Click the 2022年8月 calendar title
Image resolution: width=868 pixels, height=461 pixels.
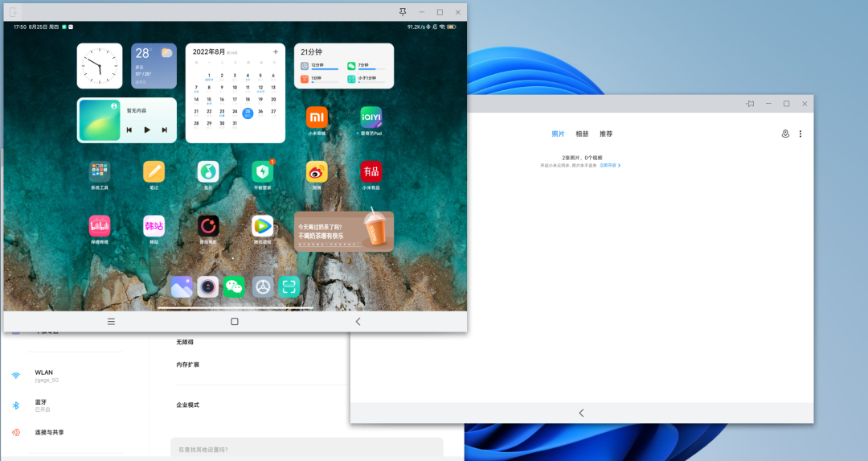pos(209,51)
